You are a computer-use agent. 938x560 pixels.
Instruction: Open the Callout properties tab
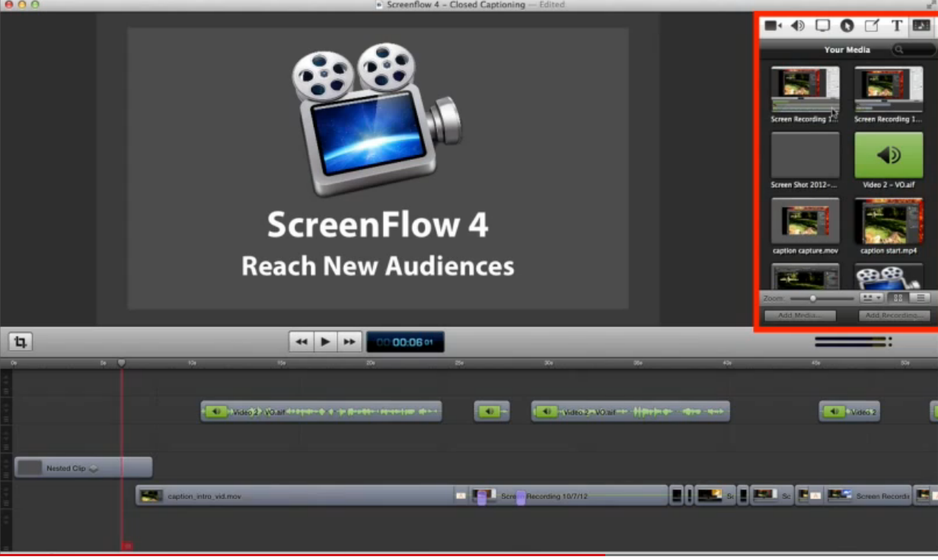pos(847,26)
